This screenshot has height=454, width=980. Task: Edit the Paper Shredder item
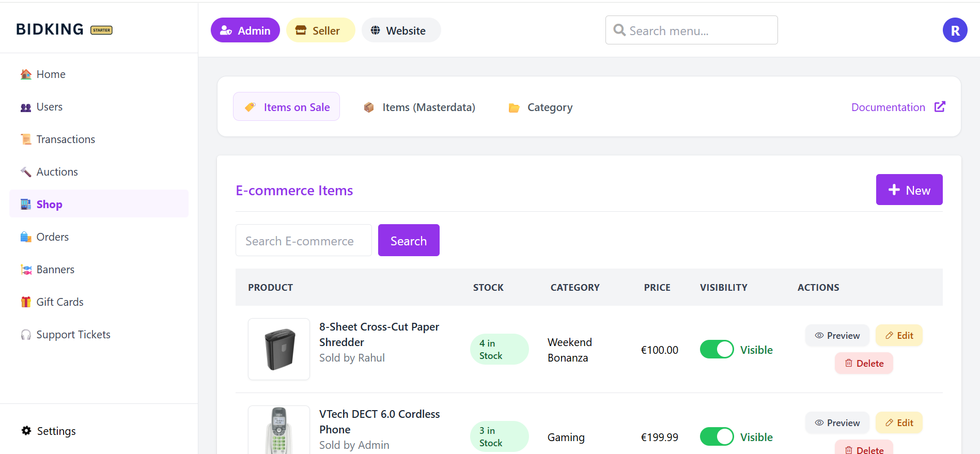pyautogui.click(x=899, y=336)
